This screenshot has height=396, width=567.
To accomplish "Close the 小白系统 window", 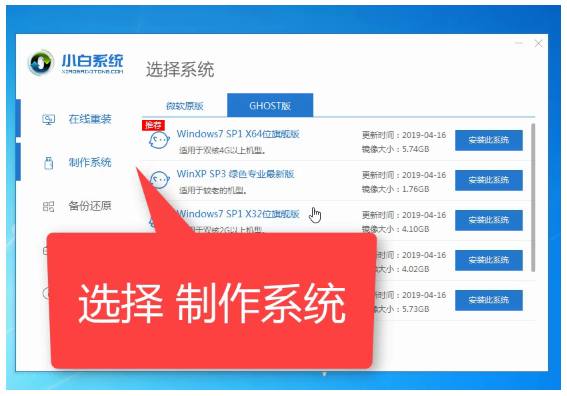I will tap(538, 43).
